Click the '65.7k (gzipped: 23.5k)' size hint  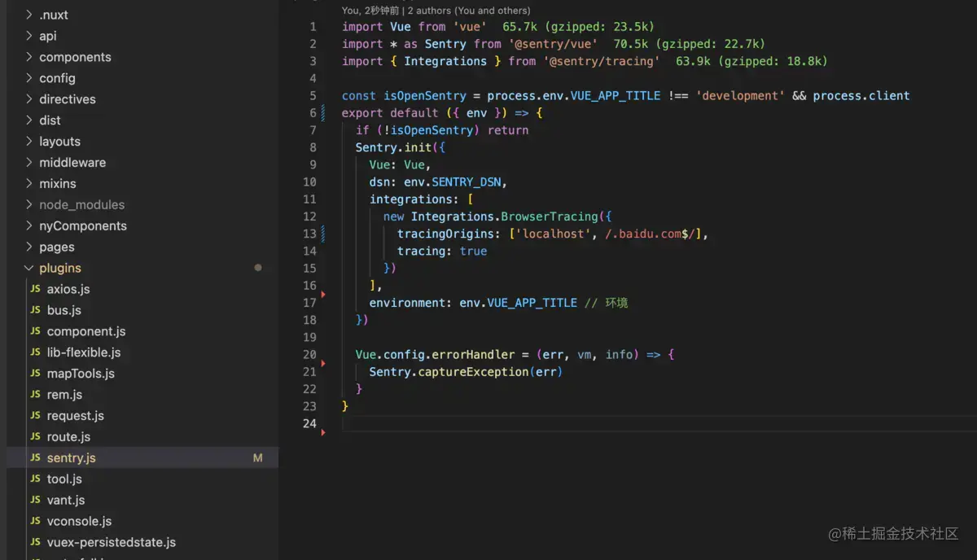click(x=579, y=27)
